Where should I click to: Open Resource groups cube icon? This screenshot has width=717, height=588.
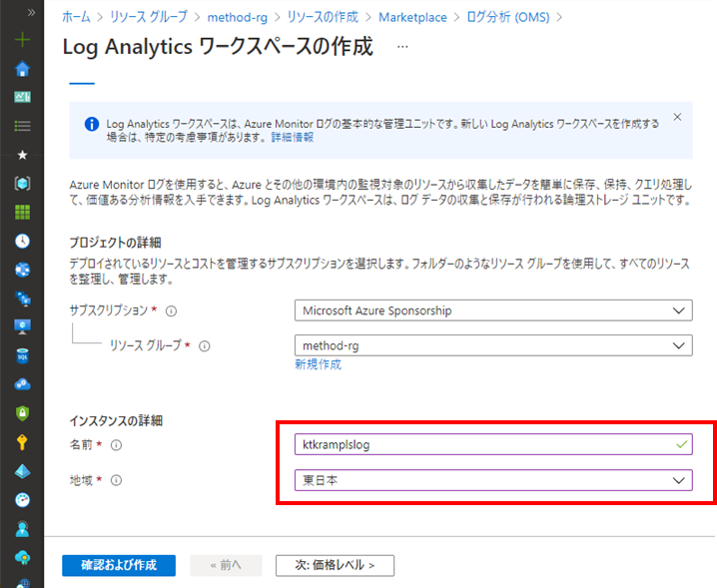tap(22, 184)
